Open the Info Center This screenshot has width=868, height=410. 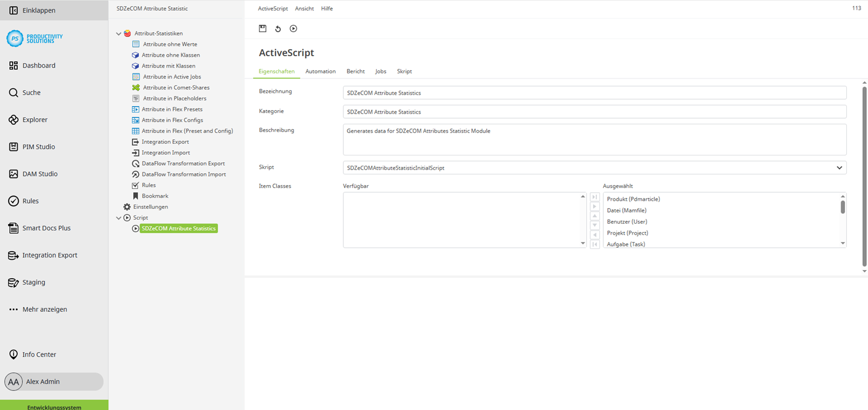[x=39, y=354]
